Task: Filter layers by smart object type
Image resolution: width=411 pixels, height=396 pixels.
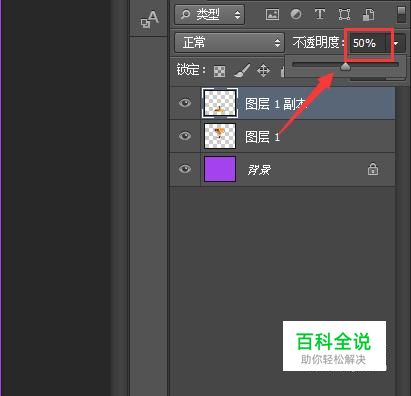Action: pos(369,15)
